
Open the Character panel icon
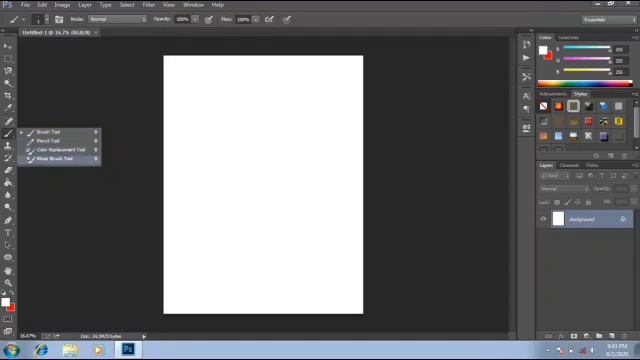pyautogui.click(x=527, y=96)
